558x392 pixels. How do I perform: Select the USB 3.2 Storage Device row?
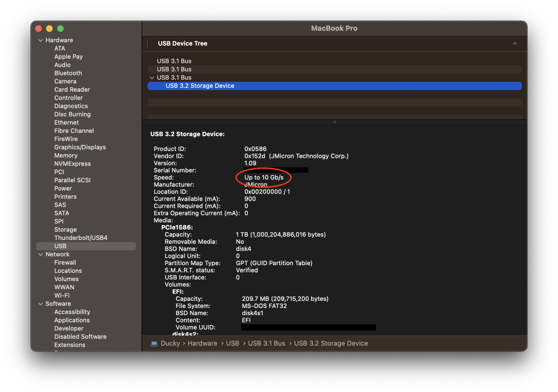pyautogui.click(x=200, y=86)
